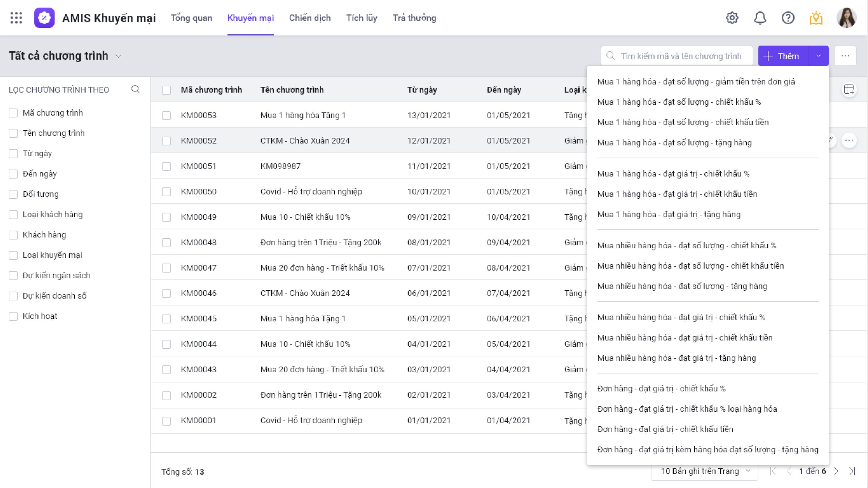Click the filter list search magnifier icon
868x488 pixels.
136,90
